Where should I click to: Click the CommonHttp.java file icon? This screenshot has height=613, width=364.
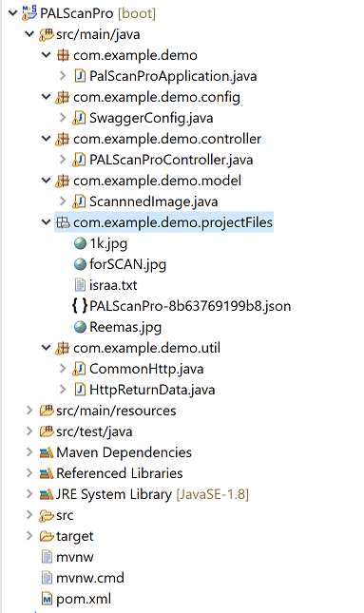click(79, 369)
